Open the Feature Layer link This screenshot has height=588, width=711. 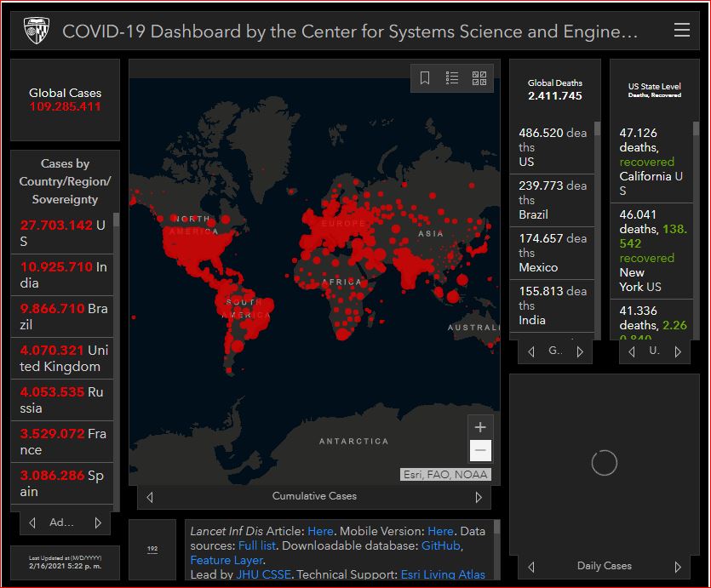coord(226,560)
